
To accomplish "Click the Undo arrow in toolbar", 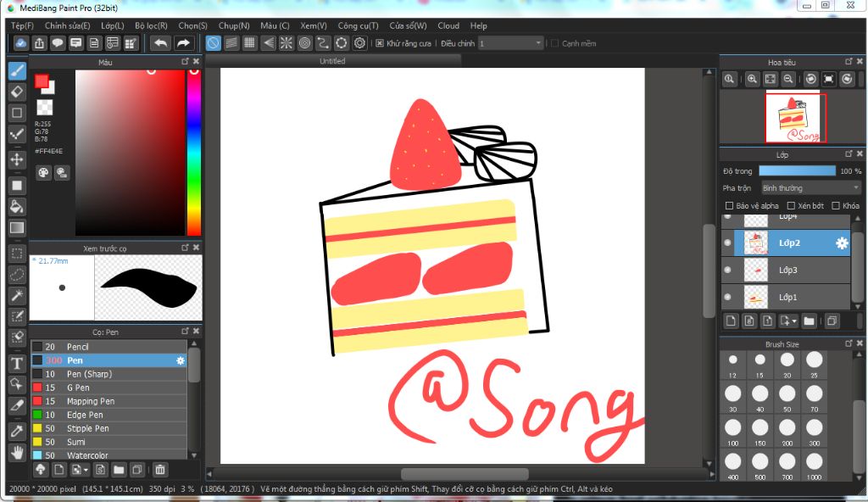I will [160, 43].
